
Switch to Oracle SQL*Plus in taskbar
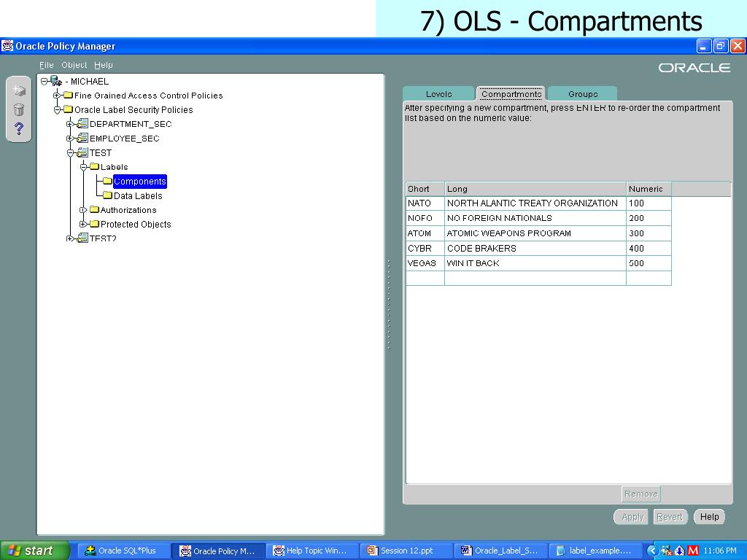click(123, 551)
